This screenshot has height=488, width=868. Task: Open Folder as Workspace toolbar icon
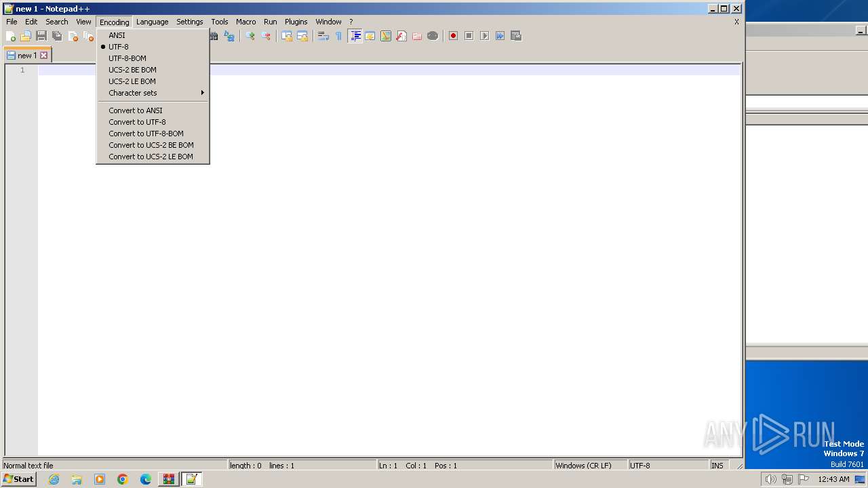tap(417, 36)
